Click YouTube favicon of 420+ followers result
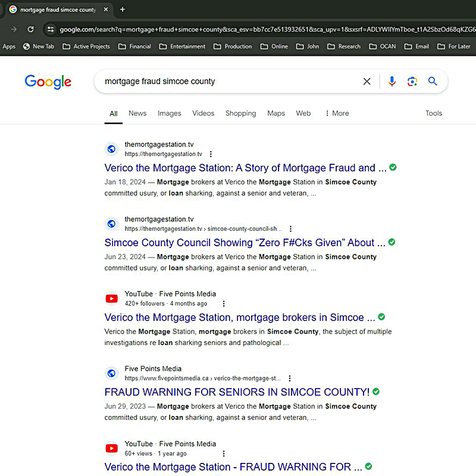 click(112, 299)
